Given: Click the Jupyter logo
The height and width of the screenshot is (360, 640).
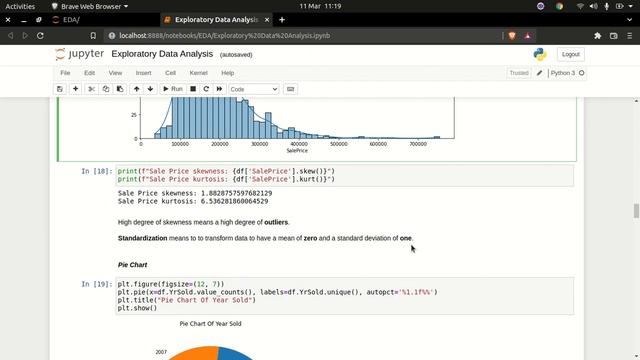Looking at the screenshot, I should tap(80, 54).
